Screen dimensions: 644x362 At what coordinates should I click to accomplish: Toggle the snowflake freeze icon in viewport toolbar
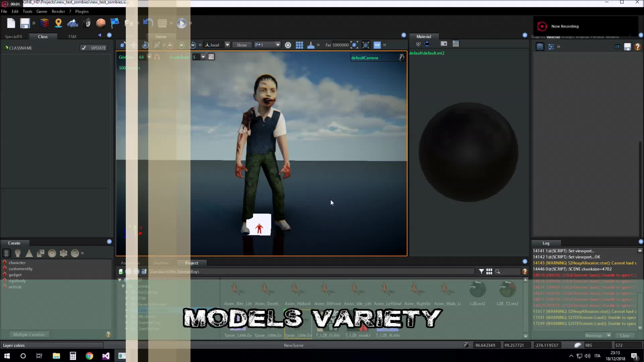(288, 45)
